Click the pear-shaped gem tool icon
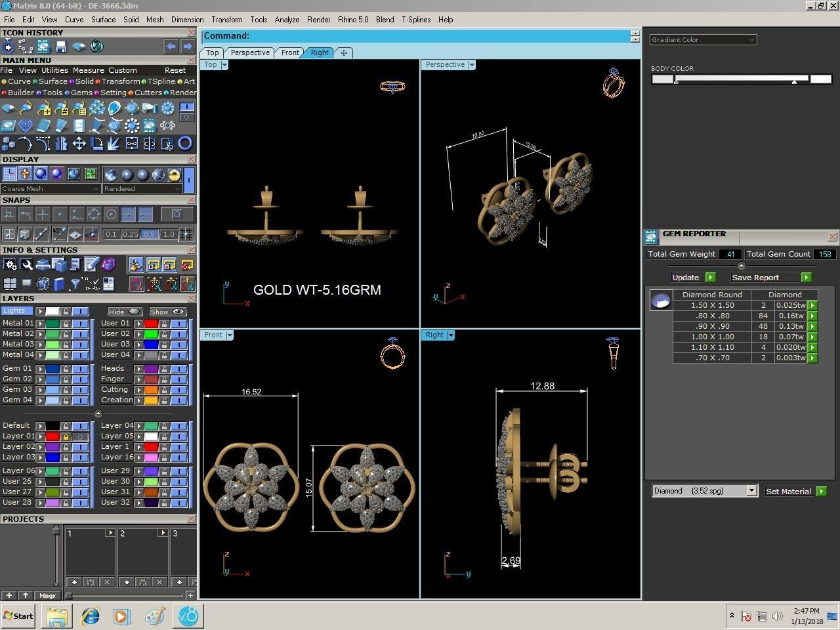This screenshot has width=840, height=630. (x=114, y=108)
